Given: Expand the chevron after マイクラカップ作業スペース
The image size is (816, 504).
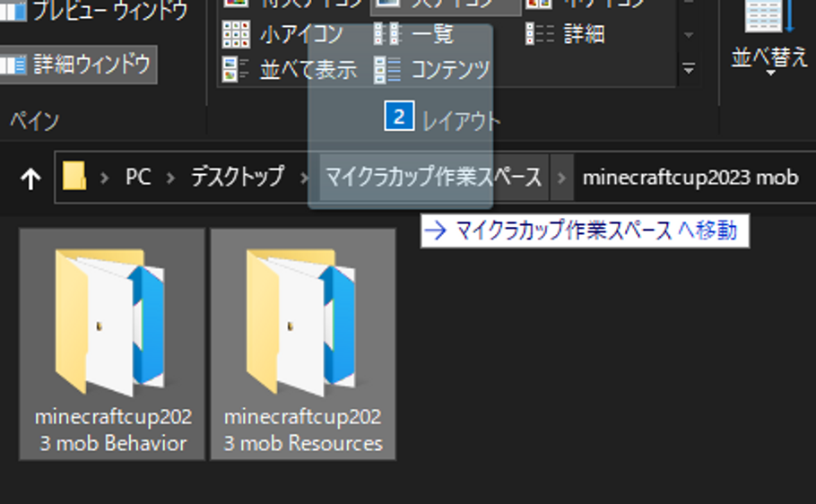Looking at the screenshot, I should point(562,178).
